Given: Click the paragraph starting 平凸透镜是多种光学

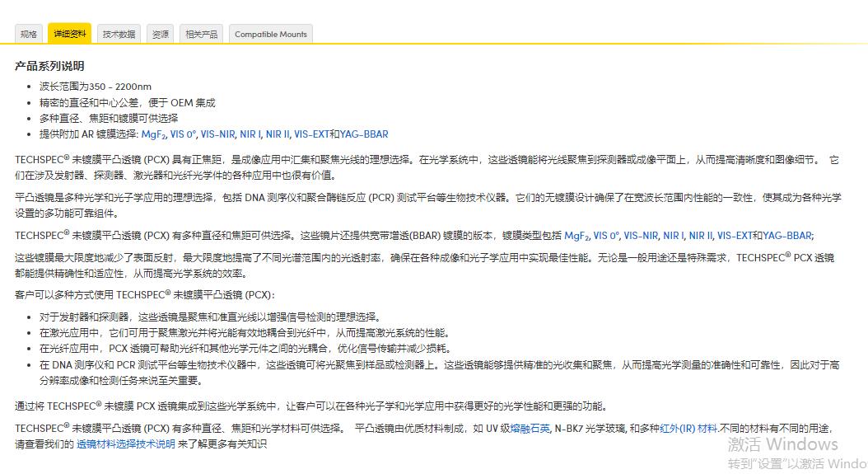Looking at the screenshot, I should tap(428, 205).
